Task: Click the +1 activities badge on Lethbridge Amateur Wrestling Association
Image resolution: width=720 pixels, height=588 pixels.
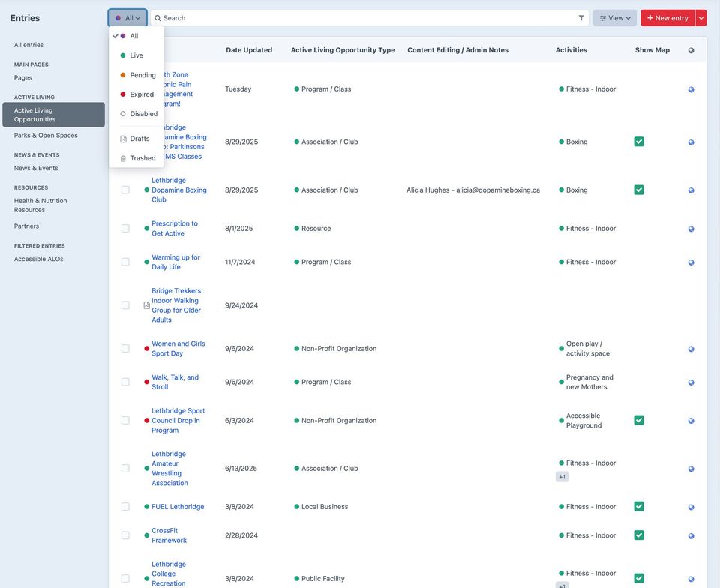Action: click(x=560, y=475)
